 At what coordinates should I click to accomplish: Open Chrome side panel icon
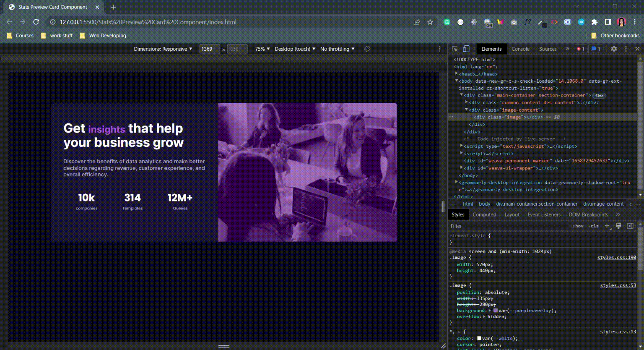pyautogui.click(x=608, y=22)
